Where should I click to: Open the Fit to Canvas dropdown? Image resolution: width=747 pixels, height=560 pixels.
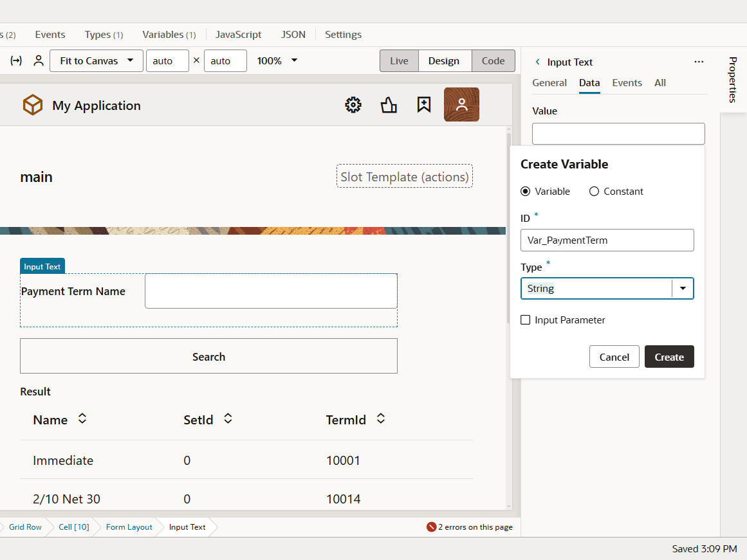97,61
